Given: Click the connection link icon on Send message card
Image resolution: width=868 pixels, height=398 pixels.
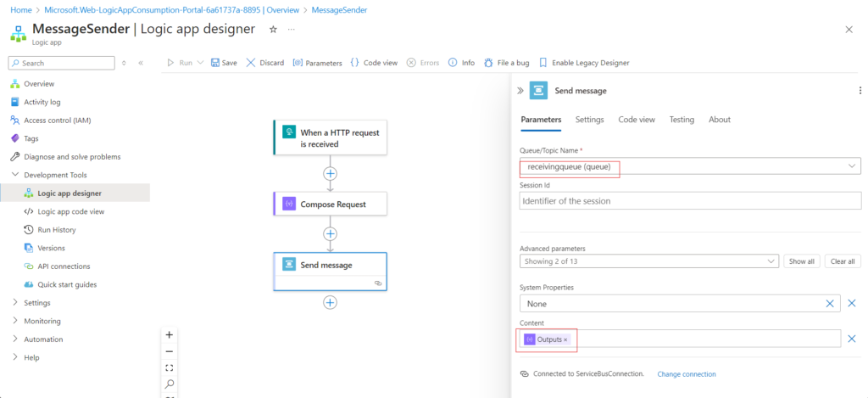Looking at the screenshot, I should [x=378, y=283].
